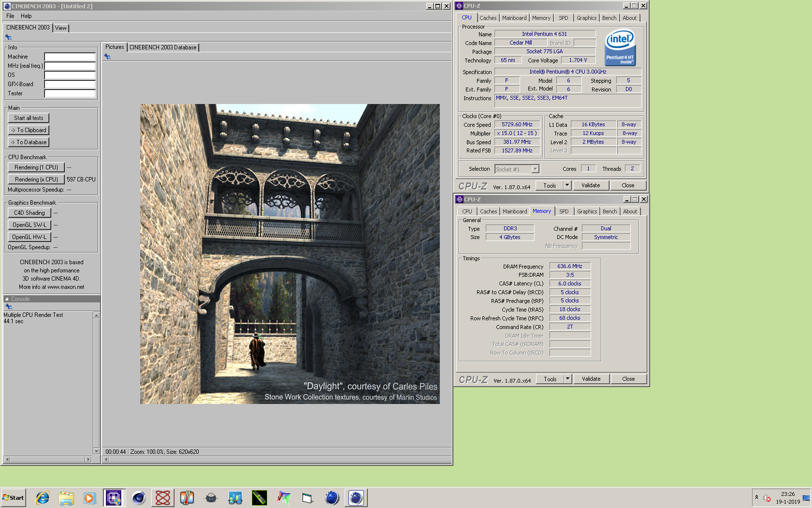Click the Console panel collapse marker
This screenshot has height=508, width=812.
coord(7,299)
